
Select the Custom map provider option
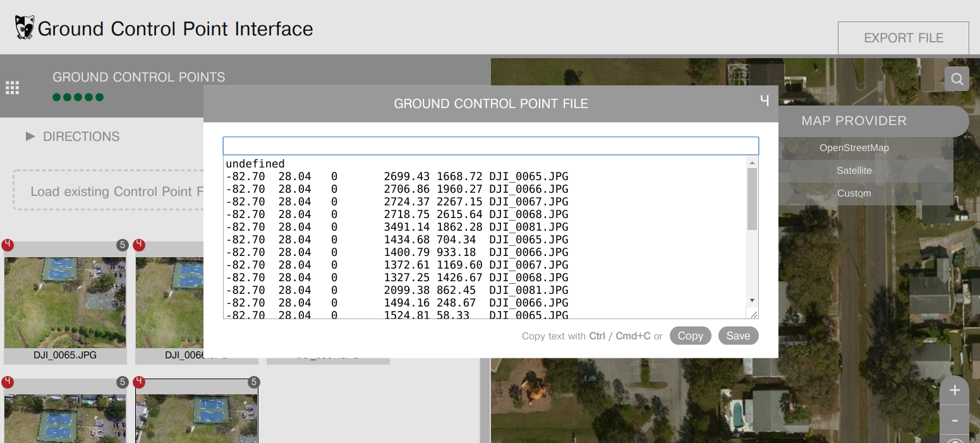point(854,193)
